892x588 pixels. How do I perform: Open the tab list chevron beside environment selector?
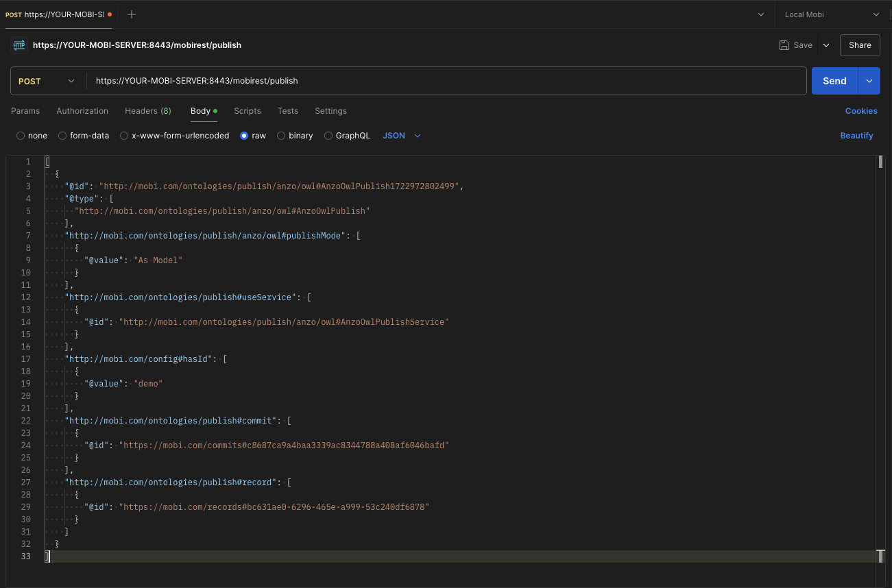pyautogui.click(x=761, y=14)
